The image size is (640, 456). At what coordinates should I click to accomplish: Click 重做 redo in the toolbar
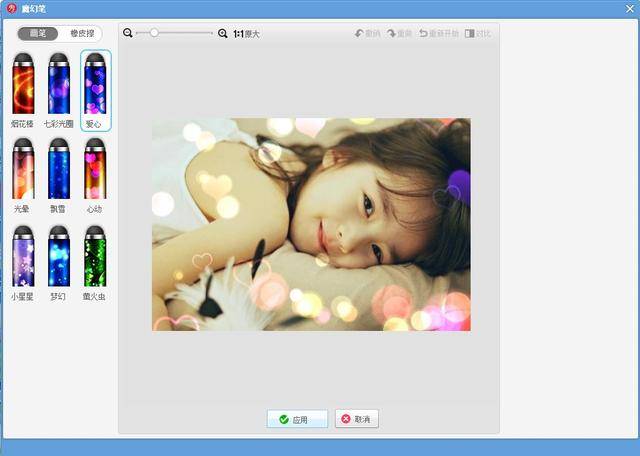[x=400, y=33]
